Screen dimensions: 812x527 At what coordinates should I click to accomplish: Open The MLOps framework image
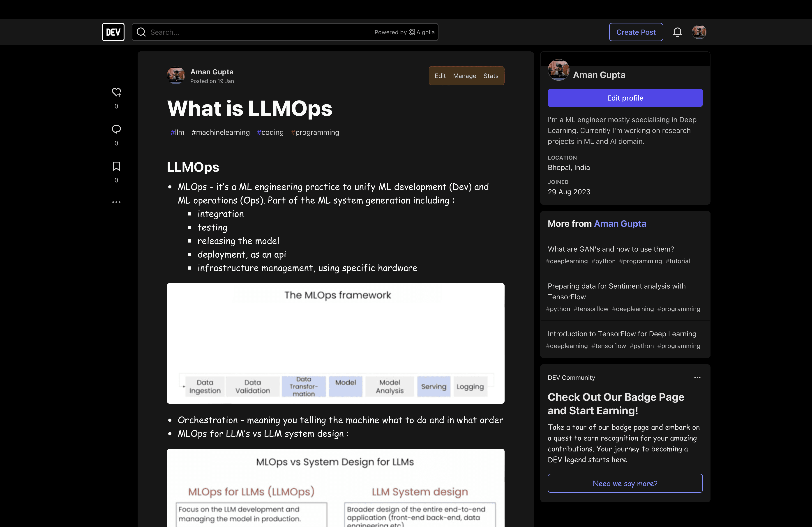pyautogui.click(x=335, y=343)
